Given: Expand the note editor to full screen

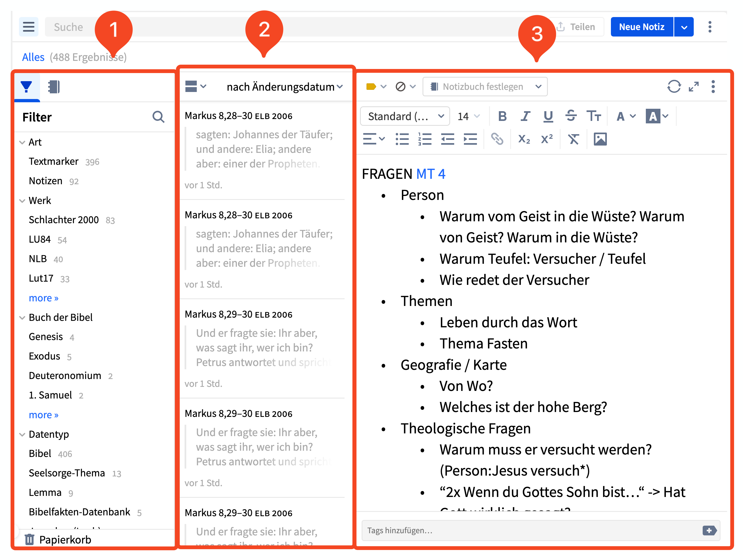Looking at the screenshot, I should click(x=694, y=87).
